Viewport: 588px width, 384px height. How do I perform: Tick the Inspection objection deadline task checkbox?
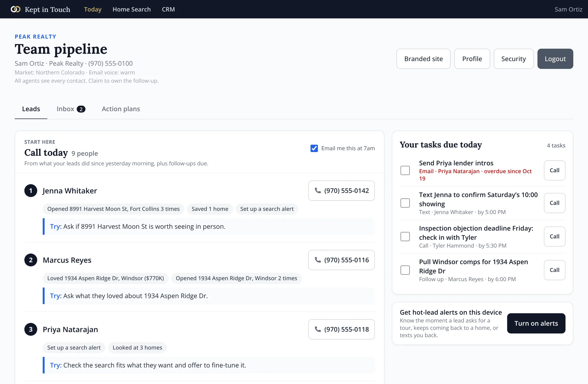click(405, 236)
